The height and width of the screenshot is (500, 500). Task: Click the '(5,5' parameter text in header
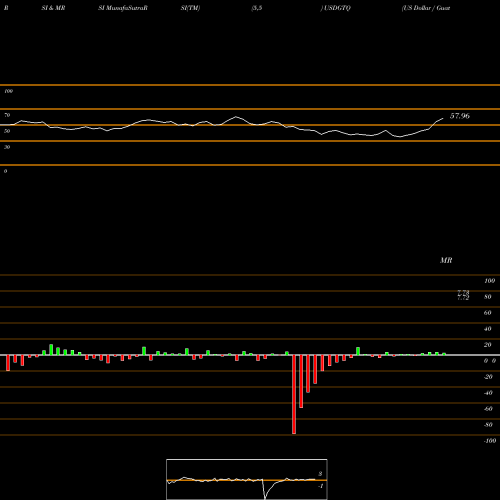[257, 8]
